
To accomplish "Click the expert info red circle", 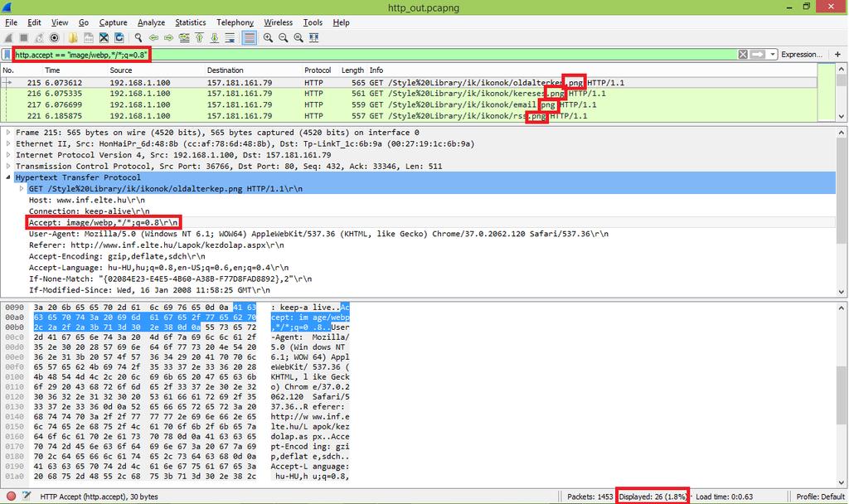I will tap(11, 496).
